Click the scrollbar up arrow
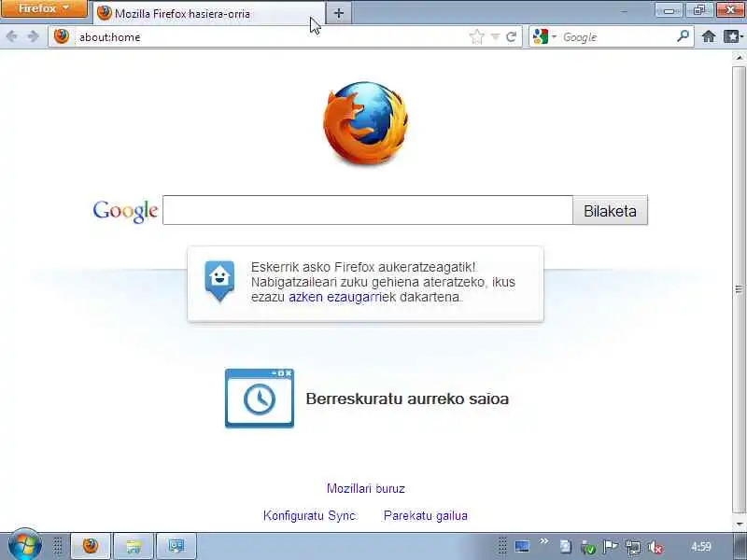The width and height of the screenshot is (747, 560). [x=739, y=58]
